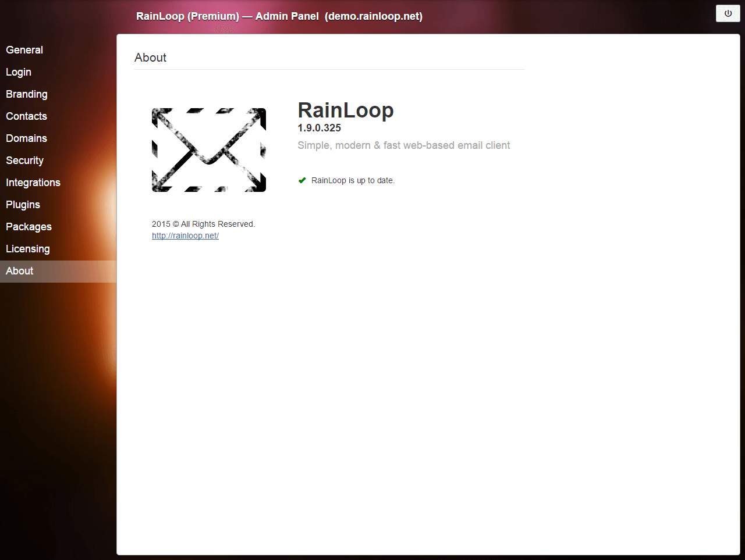
Task: Open the General settings section
Action: pos(24,50)
